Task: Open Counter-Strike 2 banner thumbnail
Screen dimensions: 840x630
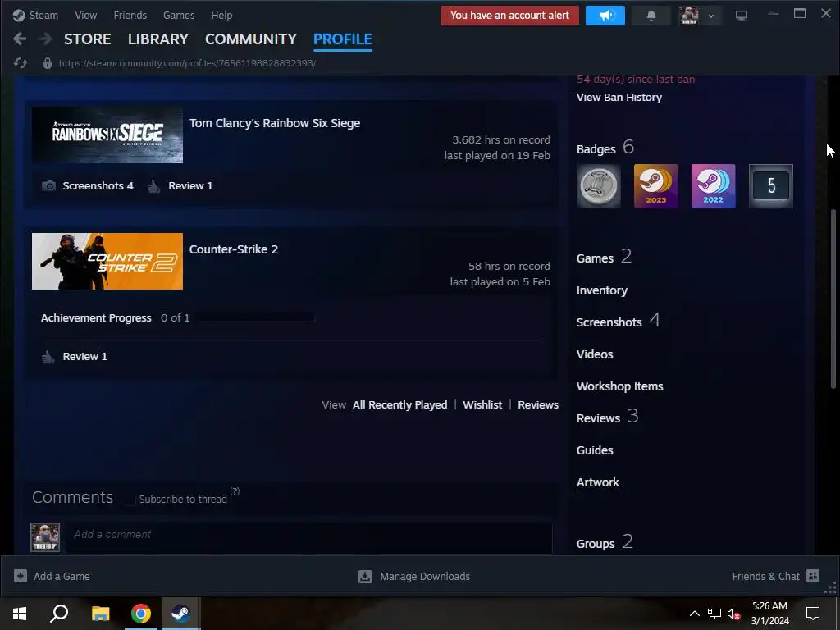Action: click(x=107, y=262)
